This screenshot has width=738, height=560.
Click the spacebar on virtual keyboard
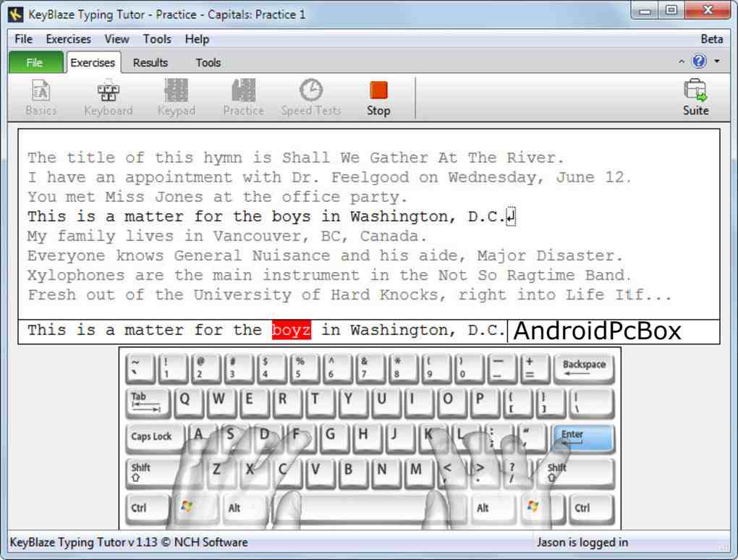370,509
